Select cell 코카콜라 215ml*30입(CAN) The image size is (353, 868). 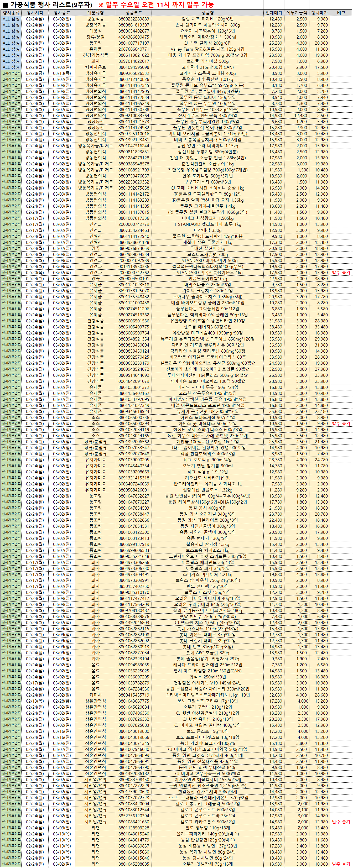208,67
